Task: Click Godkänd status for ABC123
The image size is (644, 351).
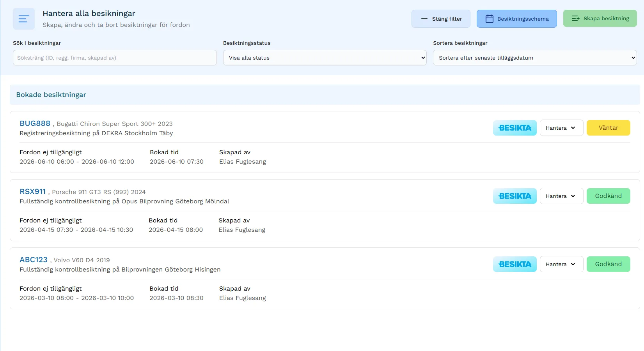Action: tap(608, 264)
